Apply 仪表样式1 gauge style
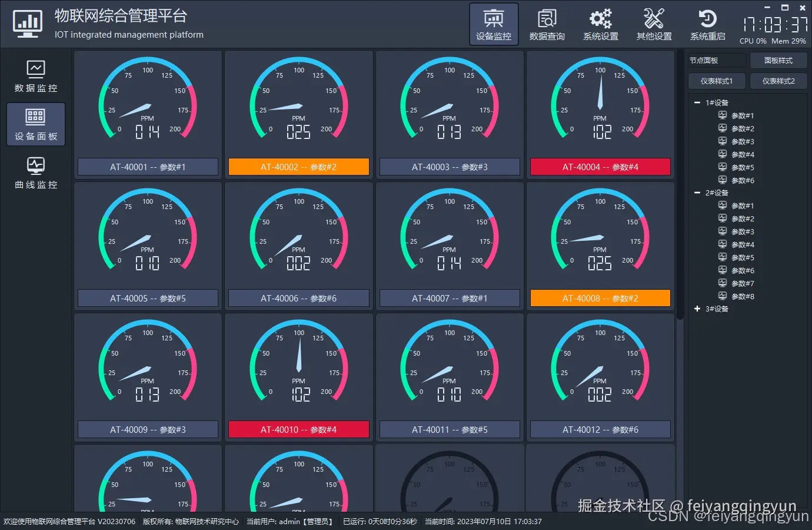Image resolution: width=812 pixels, height=530 pixels. click(x=717, y=81)
